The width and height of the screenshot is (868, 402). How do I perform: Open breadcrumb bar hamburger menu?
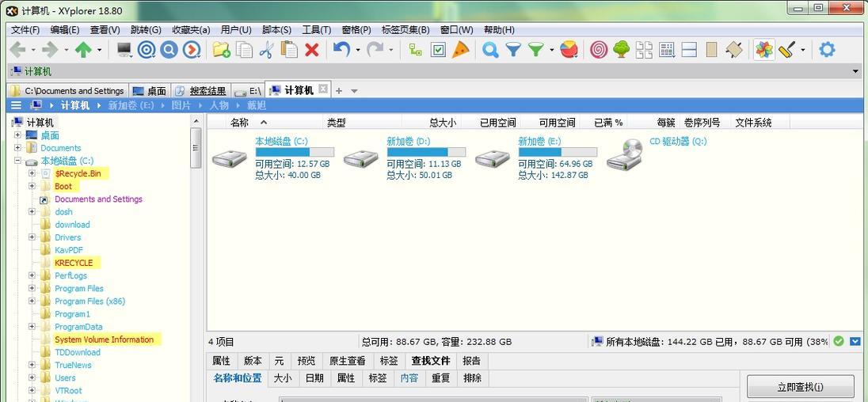(17, 105)
